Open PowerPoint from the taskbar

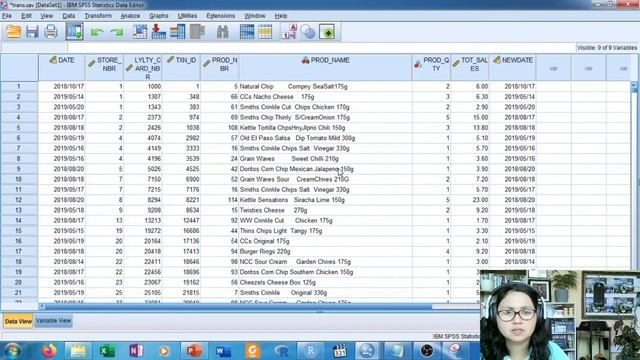coord(194,351)
